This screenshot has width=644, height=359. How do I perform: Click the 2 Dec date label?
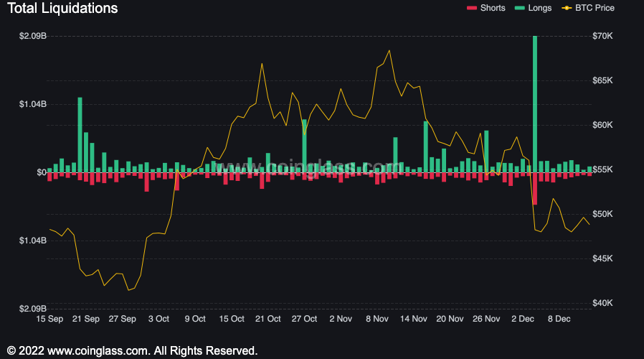point(523,319)
